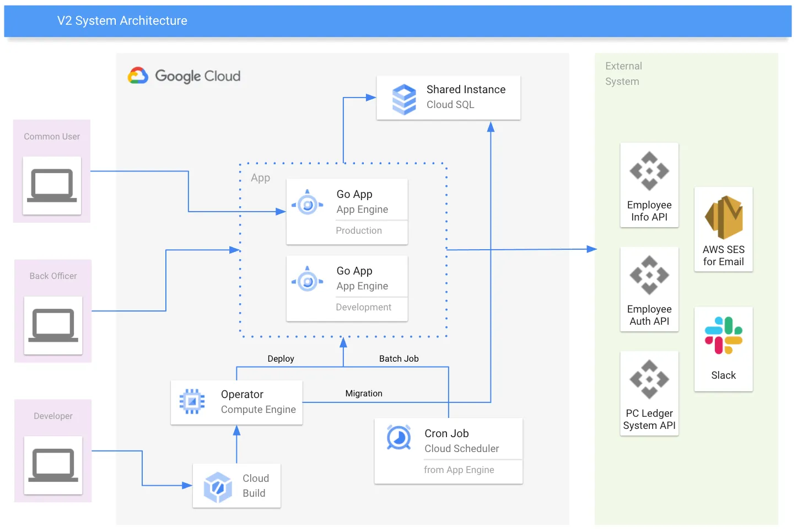Click the Employee Info API icon
The image size is (797, 532).
649,171
